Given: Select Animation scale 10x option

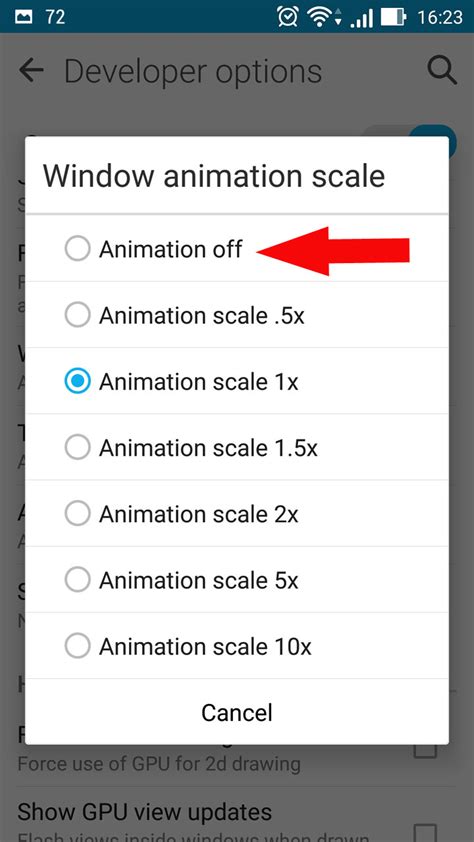Looking at the screenshot, I should coord(237,646).
